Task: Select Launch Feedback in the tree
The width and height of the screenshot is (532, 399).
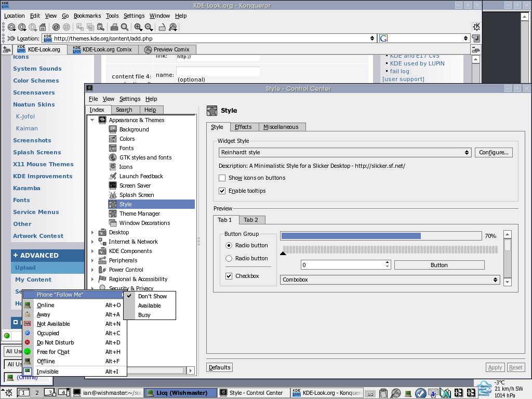Action: click(x=141, y=176)
